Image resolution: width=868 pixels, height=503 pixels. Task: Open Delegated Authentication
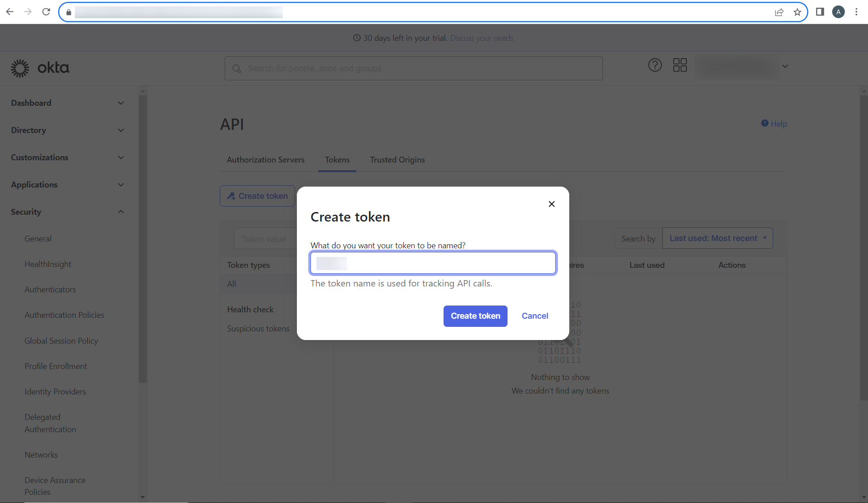(x=50, y=423)
